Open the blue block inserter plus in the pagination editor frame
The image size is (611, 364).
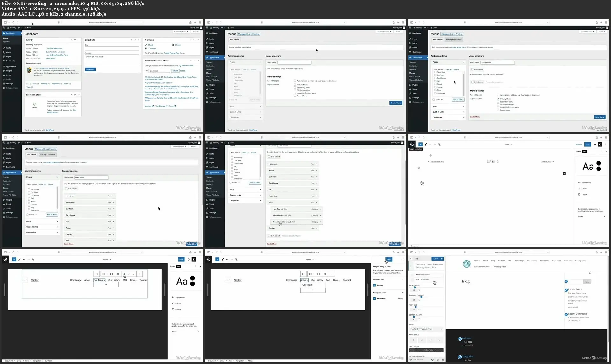(x=420, y=145)
